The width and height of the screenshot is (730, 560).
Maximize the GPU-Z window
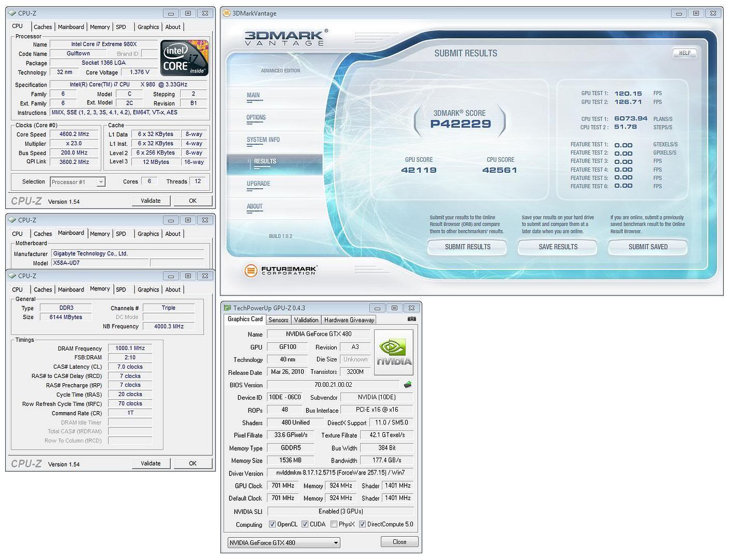point(394,308)
